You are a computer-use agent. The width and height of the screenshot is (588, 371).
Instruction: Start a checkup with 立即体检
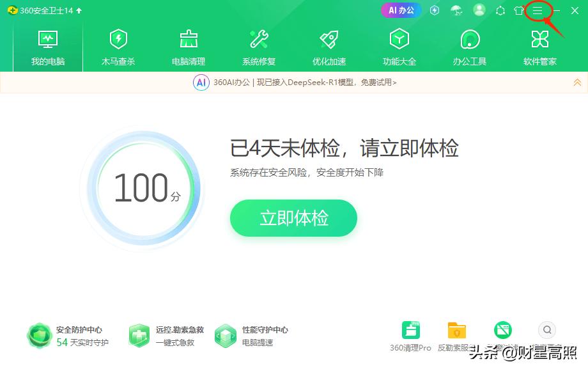pos(293,218)
